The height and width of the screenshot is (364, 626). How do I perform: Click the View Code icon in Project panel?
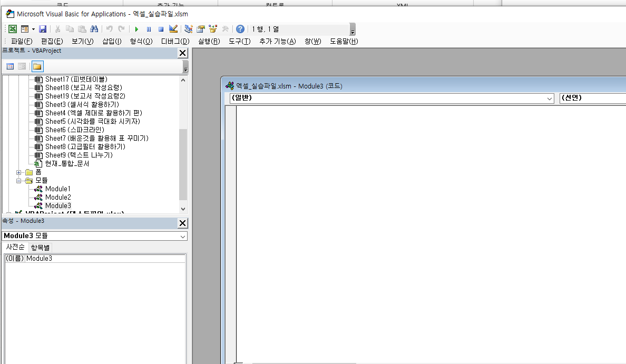[x=11, y=66]
